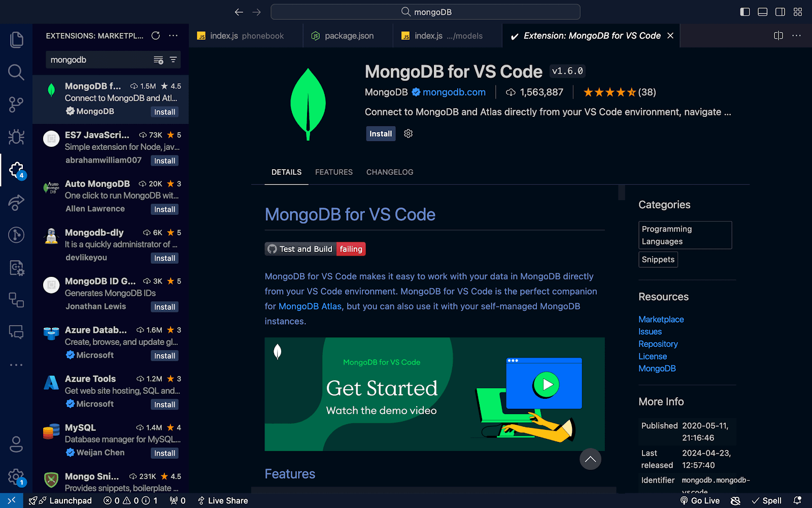Open the Manage gear in activity bar
Viewport: 812px width, 508px height.
pos(16,477)
